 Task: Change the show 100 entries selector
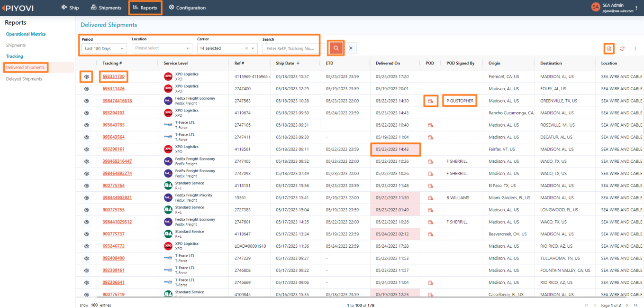tap(94, 305)
